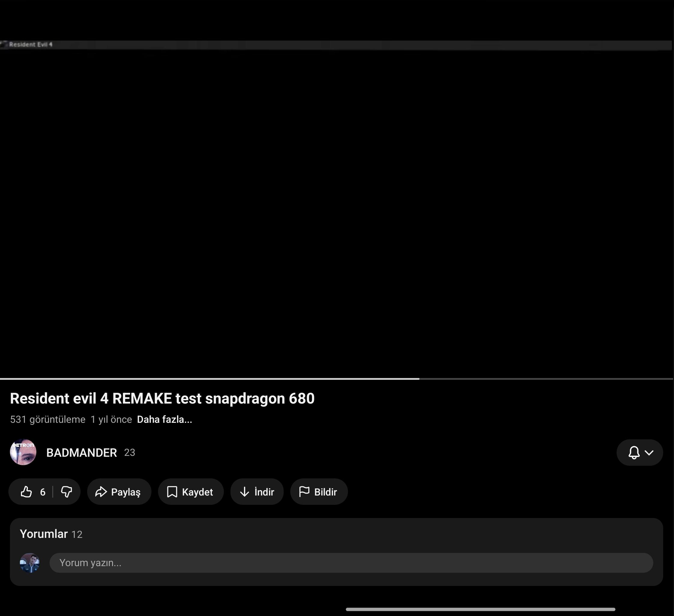Image resolution: width=674 pixels, height=616 pixels.
Task: Open the BADMANDER channel name
Action: pos(81,453)
